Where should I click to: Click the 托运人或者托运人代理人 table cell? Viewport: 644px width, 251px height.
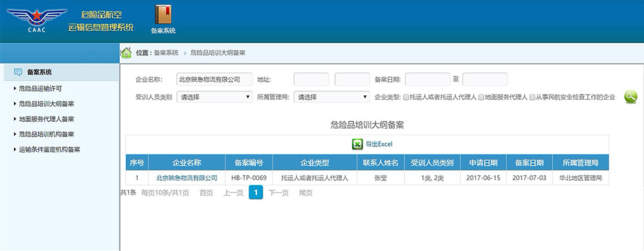coord(315,178)
